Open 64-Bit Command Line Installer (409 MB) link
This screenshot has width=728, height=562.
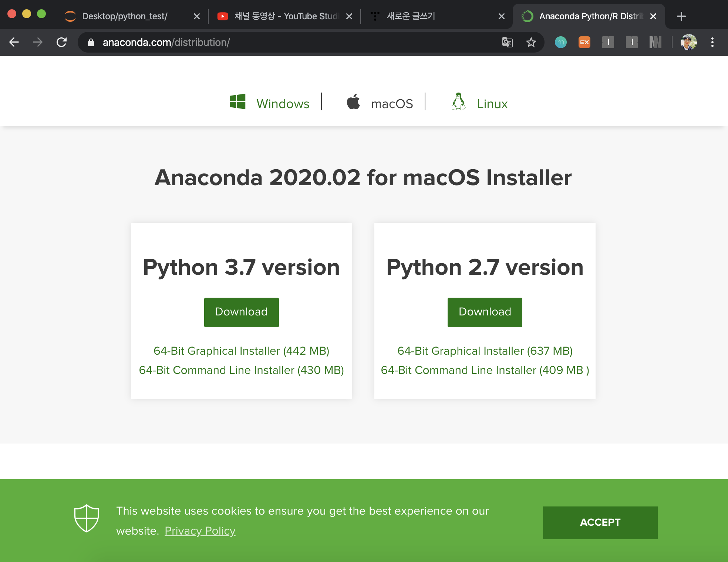pyautogui.click(x=485, y=370)
